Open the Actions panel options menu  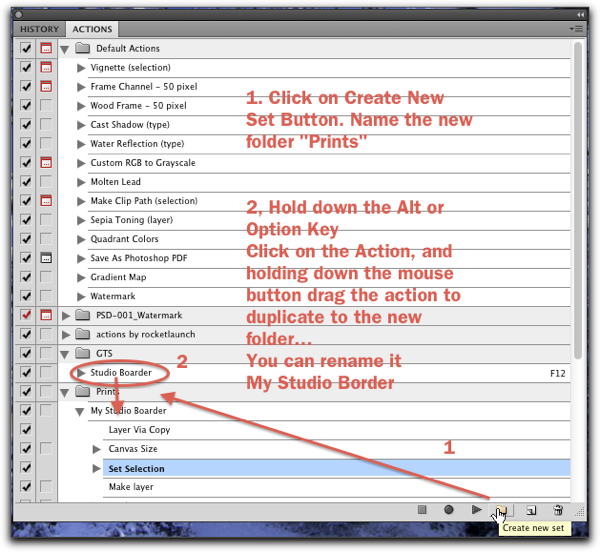576,29
